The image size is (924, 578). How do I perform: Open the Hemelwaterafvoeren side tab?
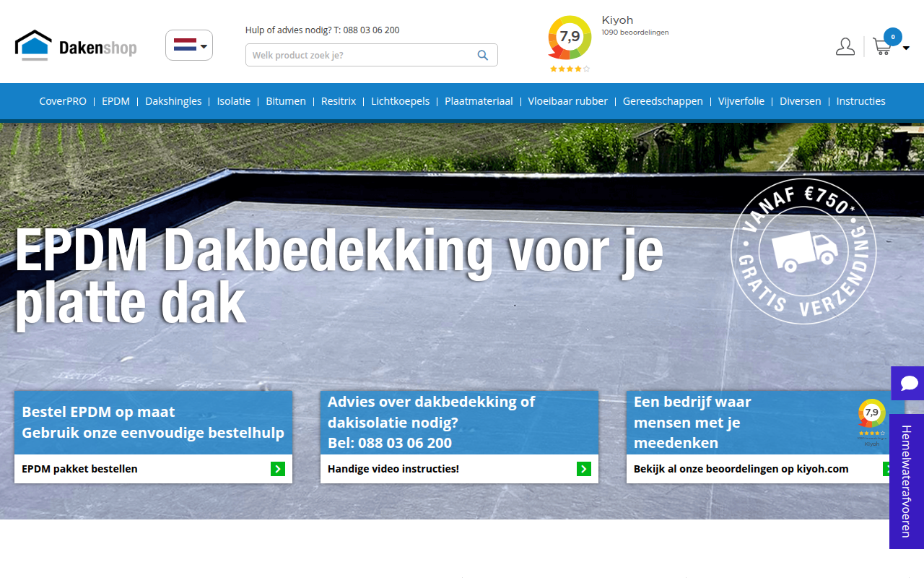tap(907, 481)
